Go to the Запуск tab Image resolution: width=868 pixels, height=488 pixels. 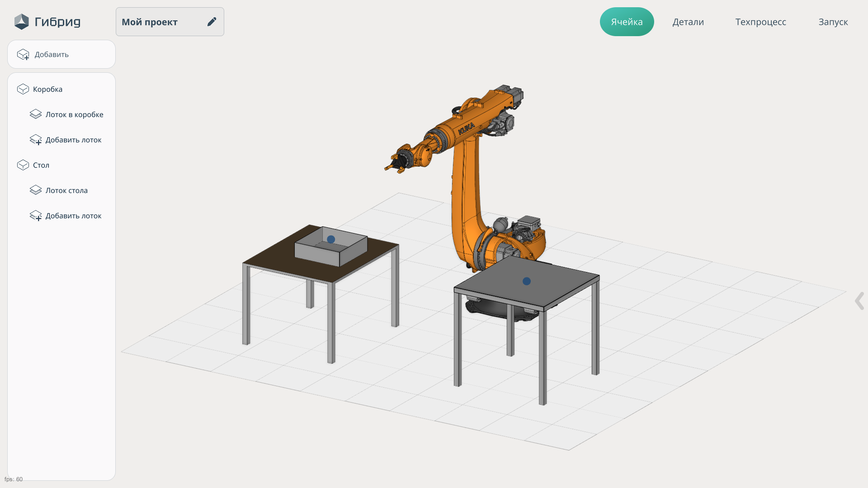coord(833,22)
